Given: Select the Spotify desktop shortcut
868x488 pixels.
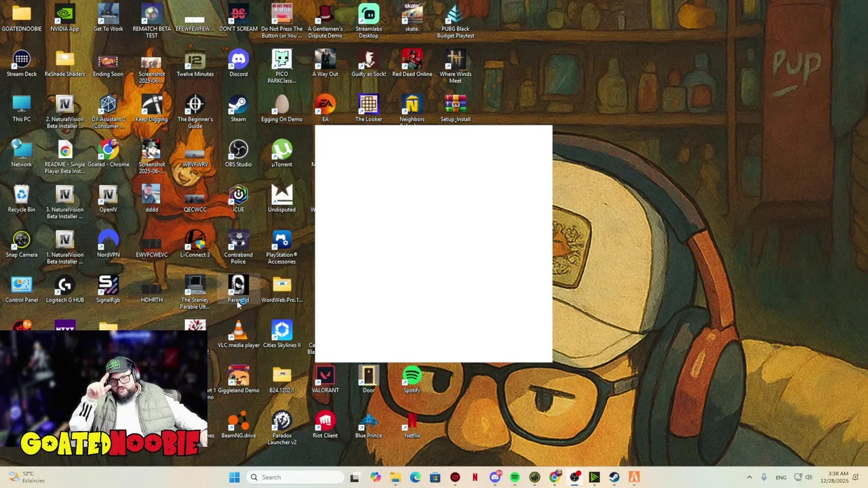Looking at the screenshot, I should [412, 380].
